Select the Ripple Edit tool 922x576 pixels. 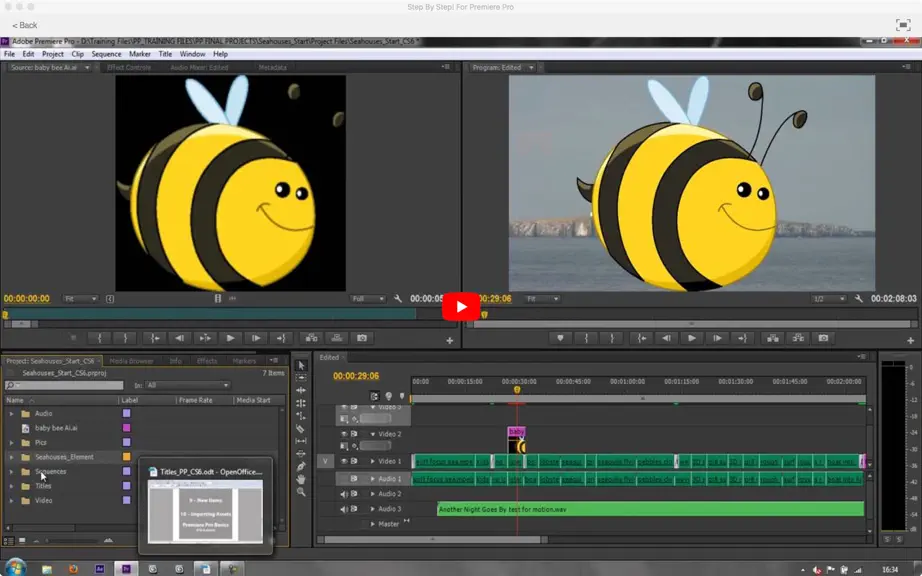click(301, 390)
